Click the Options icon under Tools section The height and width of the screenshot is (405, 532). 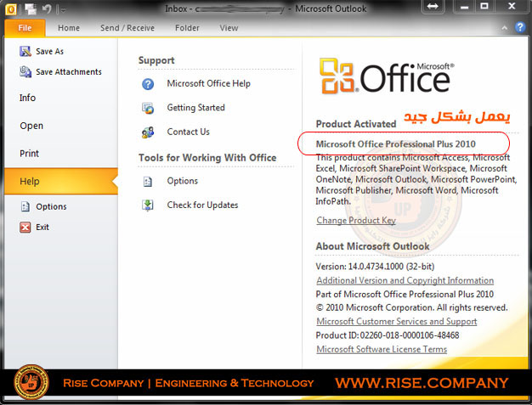[x=148, y=182]
